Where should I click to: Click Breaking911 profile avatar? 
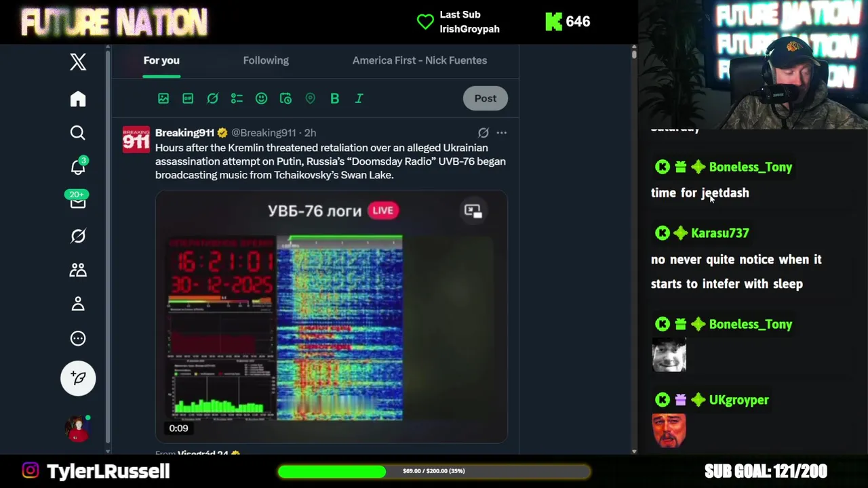(x=136, y=140)
